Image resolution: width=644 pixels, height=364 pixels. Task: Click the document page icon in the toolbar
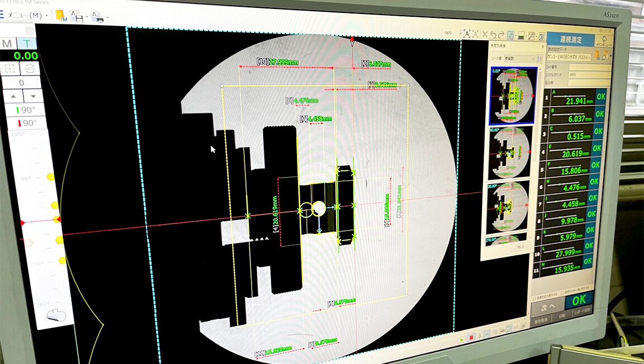pyautogui.click(x=541, y=36)
